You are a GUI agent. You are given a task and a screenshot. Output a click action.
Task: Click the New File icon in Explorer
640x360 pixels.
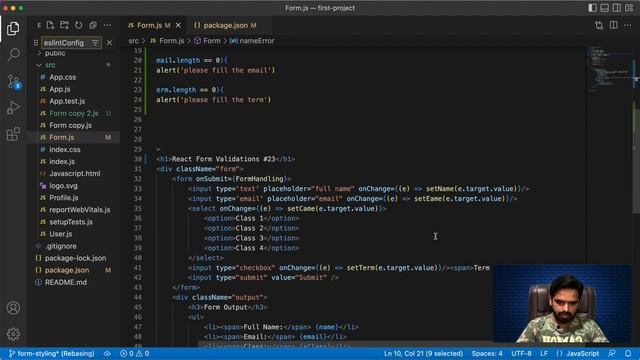(x=50, y=25)
